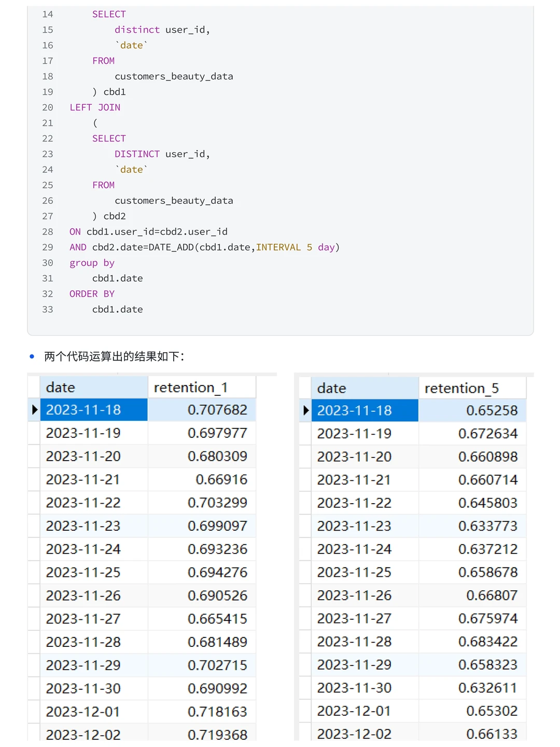Select cell 0.632611
560x747 pixels.
(x=472, y=688)
